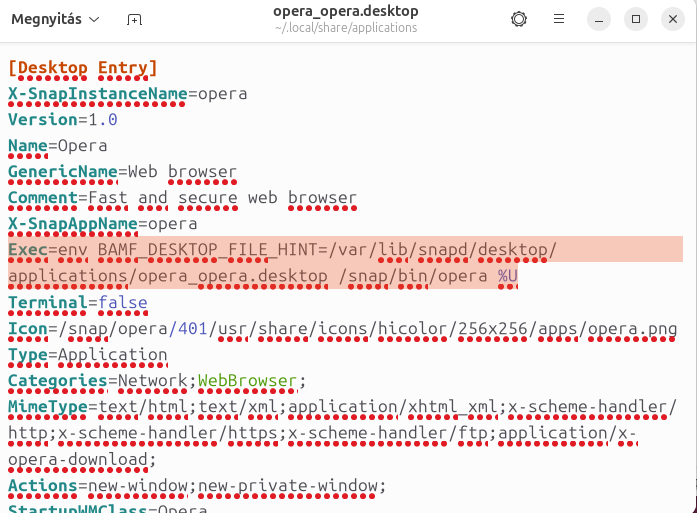Screen dimensions: 697x513
Task: Create a new document tab
Action: pyautogui.click(x=134, y=20)
